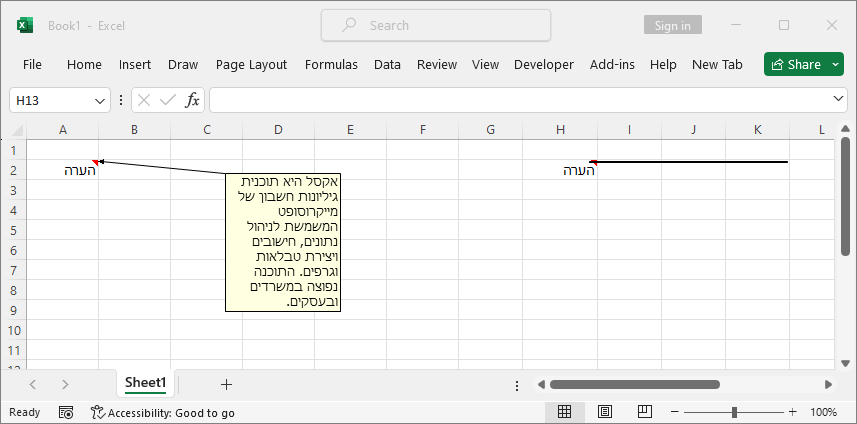
Task: Click the Cancel entry X icon in formula bar
Action: point(144,100)
